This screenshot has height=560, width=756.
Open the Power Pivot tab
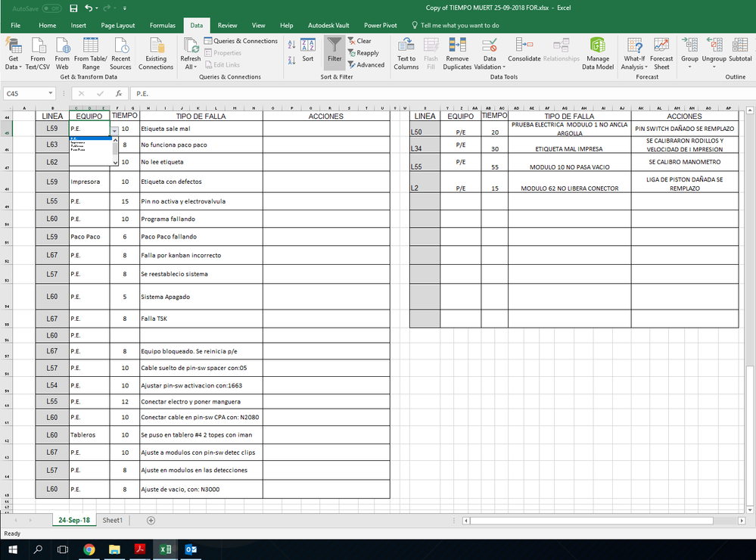coord(381,26)
